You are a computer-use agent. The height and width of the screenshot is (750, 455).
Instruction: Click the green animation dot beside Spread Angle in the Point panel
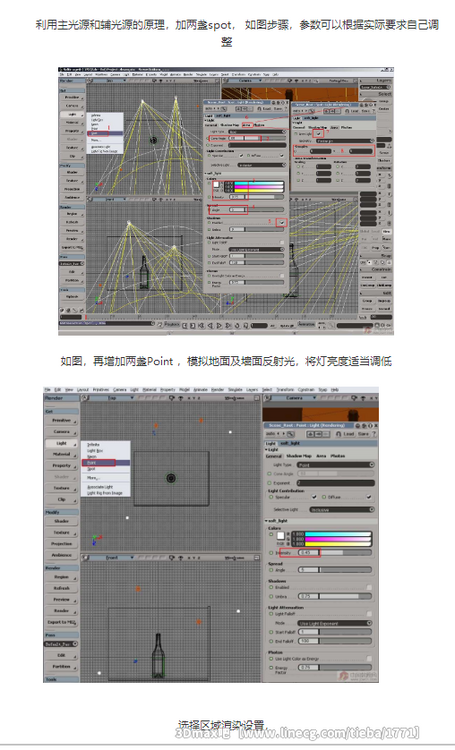click(x=271, y=570)
